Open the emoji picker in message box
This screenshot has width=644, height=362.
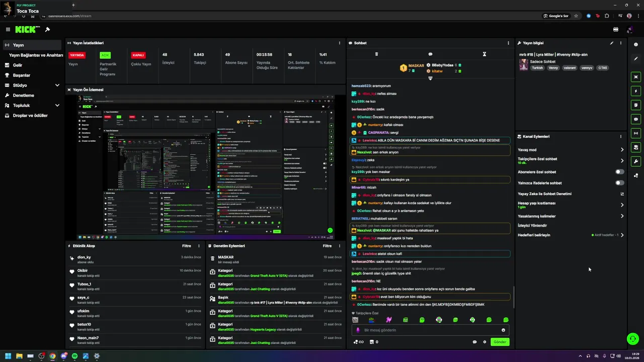tap(503, 330)
